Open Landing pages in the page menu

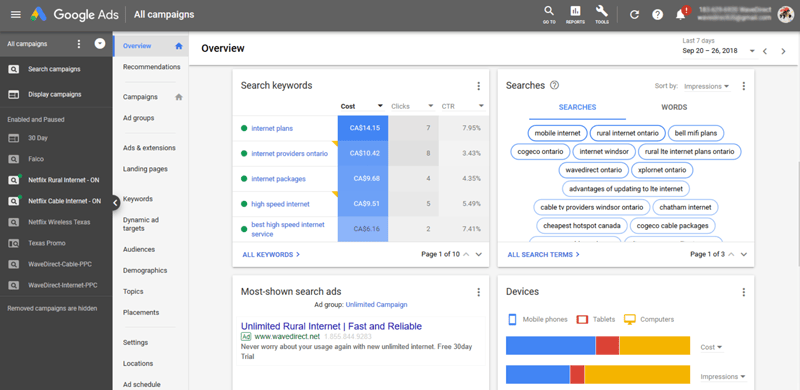coord(145,169)
